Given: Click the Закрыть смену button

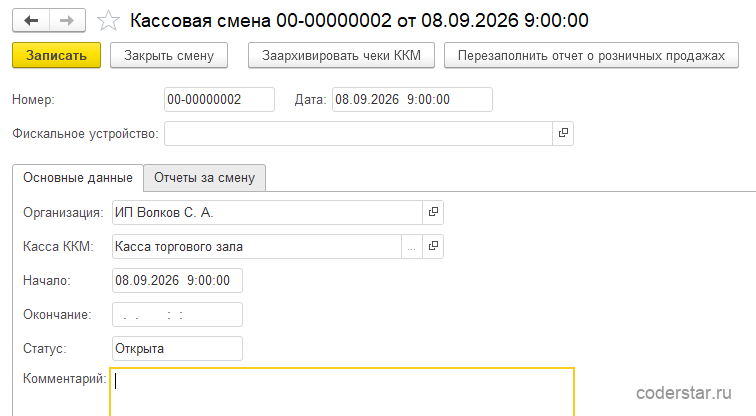Looking at the screenshot, I should click(169, 55).
